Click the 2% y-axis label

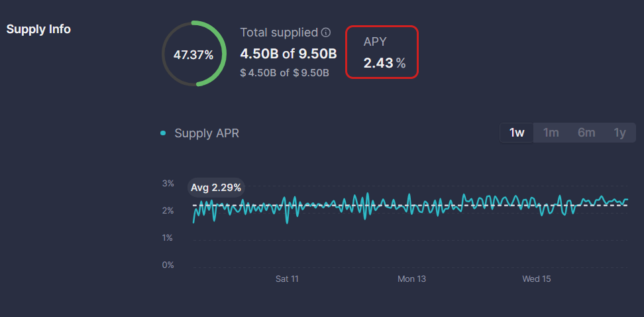pos(168,210)
